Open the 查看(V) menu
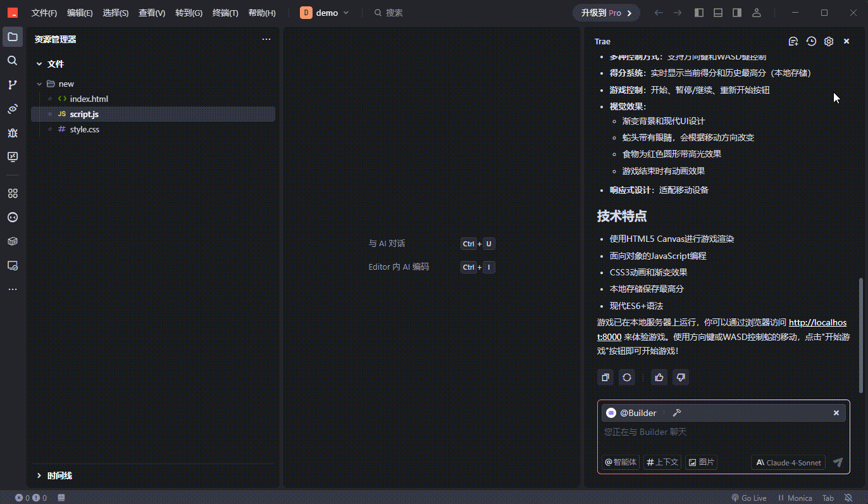 (x=152, y=13)
